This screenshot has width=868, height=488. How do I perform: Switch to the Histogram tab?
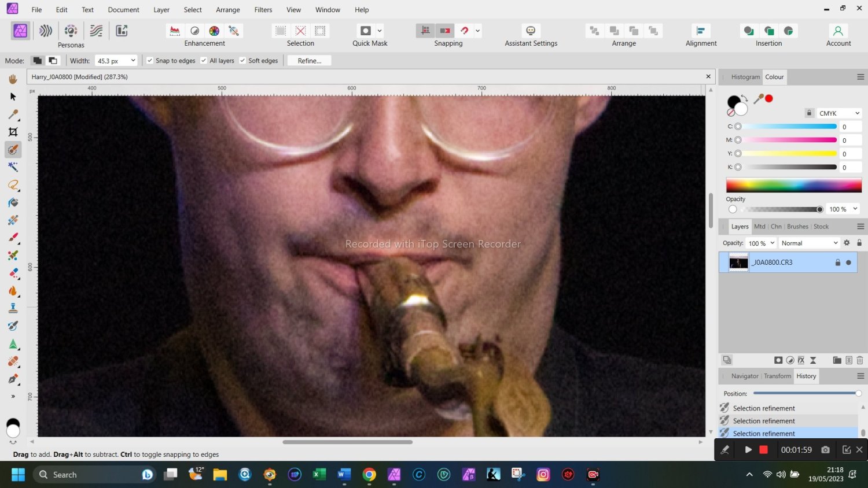[x=745, y=77]
